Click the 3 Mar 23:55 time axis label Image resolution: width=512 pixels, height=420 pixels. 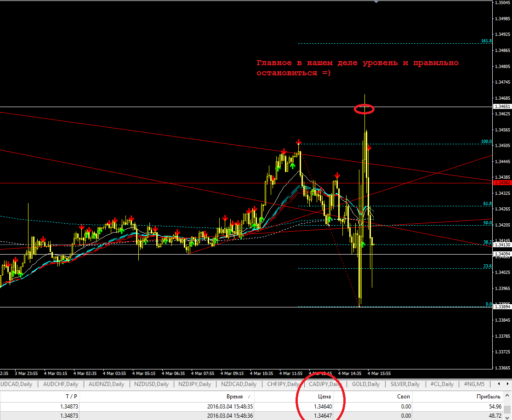point(26,373)
